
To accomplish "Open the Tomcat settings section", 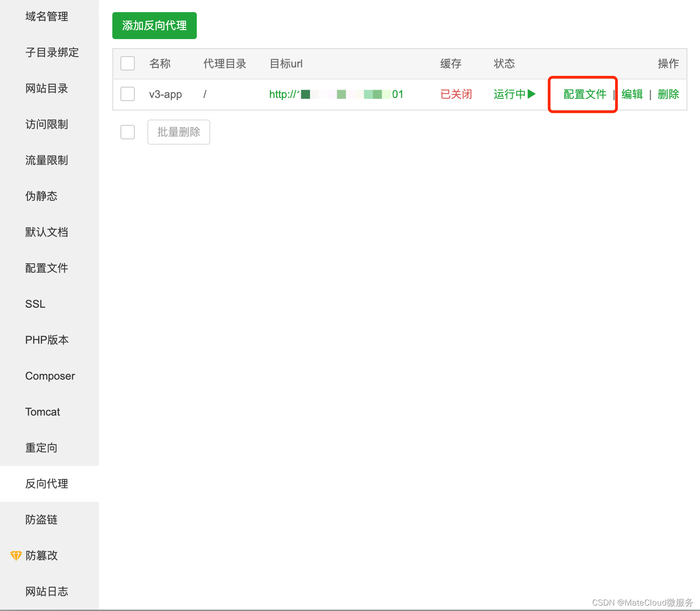I will [42, 412].
